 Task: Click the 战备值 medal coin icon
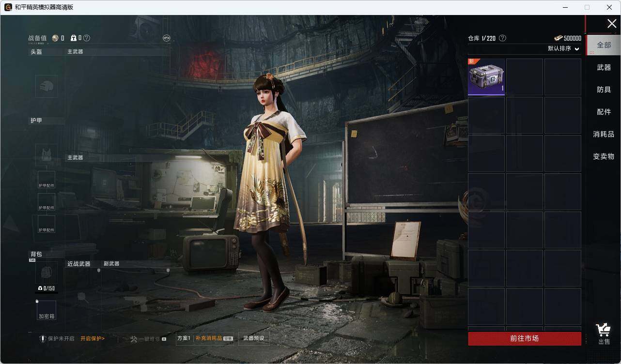tap(55, 38)
